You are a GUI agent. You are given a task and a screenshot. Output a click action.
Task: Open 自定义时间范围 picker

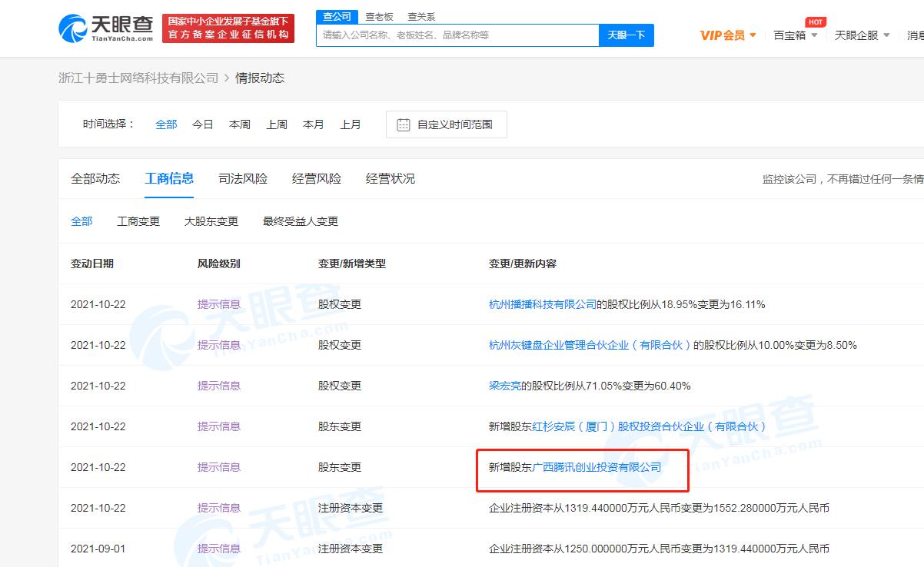[x=447, y=124]
